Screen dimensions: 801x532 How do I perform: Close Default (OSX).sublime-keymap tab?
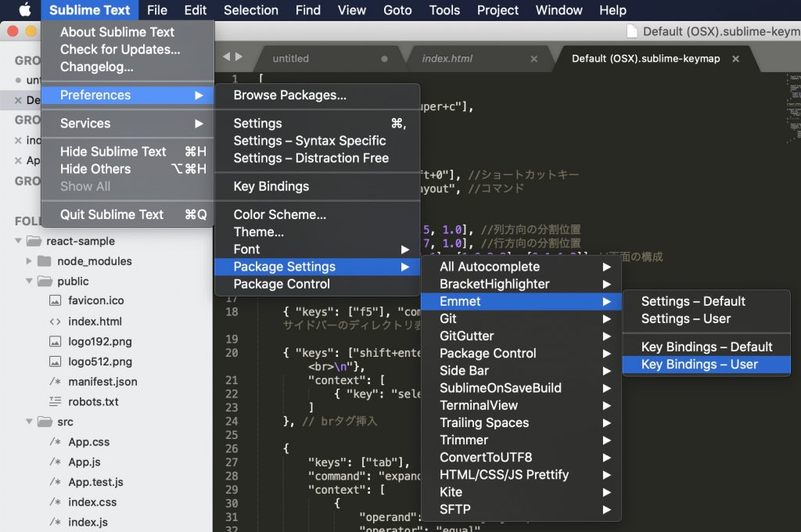[x=735, y=59]
